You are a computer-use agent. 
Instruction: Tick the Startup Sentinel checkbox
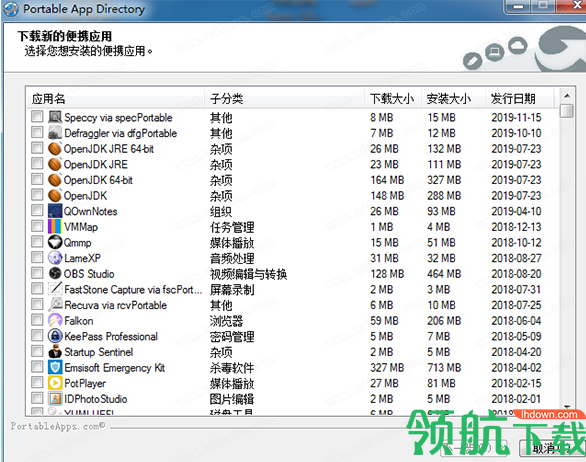37,351
